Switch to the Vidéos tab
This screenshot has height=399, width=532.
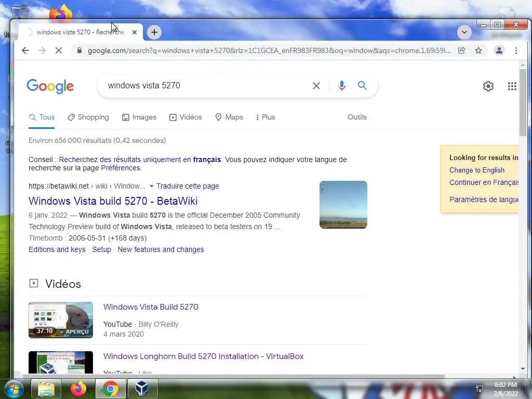[185, 117]
